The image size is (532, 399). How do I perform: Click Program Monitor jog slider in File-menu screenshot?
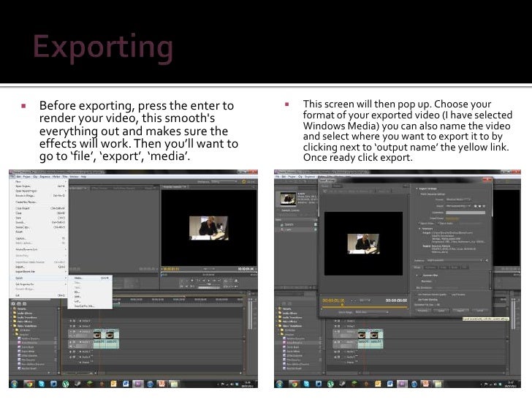[209, 287]
